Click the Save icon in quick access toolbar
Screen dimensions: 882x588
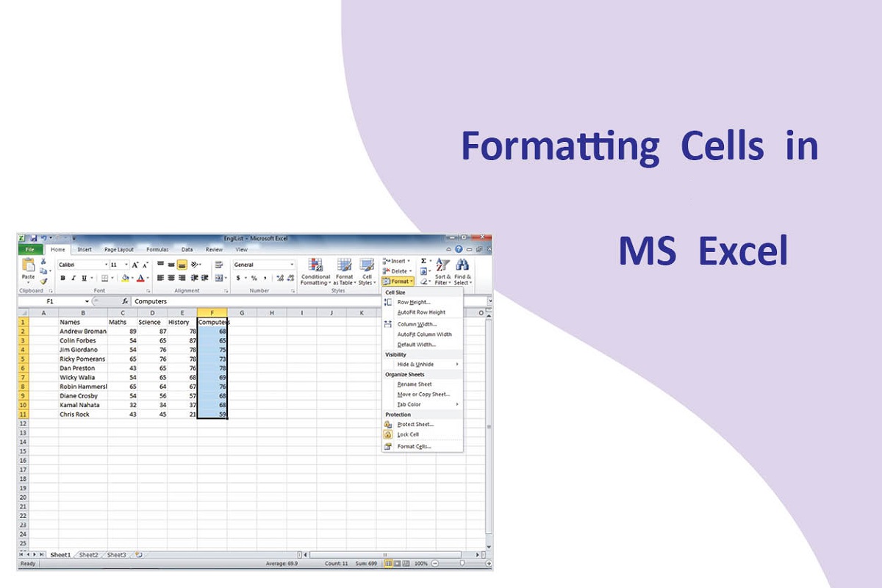(x=34, y=238)
